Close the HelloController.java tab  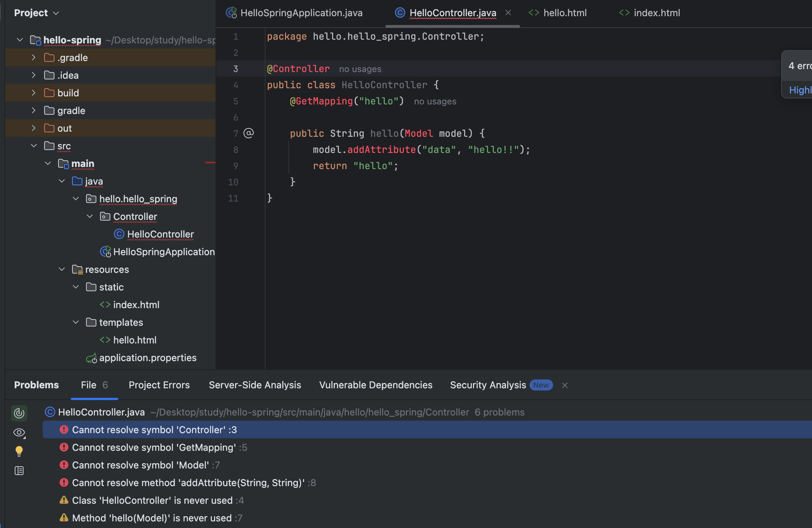click(x=508, y=13)
